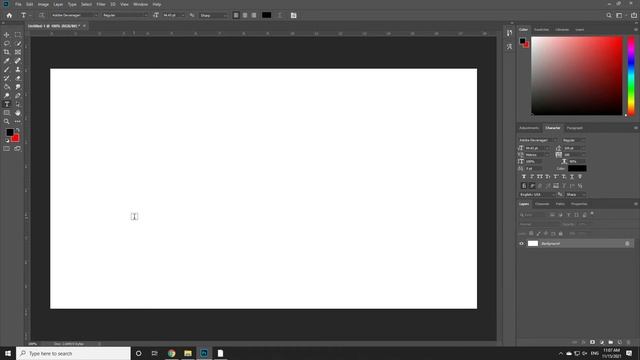Image resolution: width=640 pixels, height=360 pixels.
Task: Open File Explorer from the taskbar
Action: tap(188, 353)
